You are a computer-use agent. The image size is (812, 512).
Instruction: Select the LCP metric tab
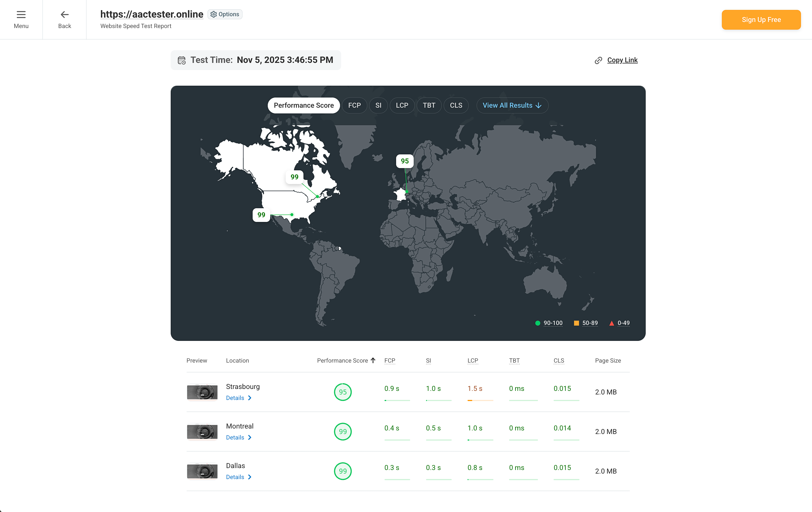point(402,105)
